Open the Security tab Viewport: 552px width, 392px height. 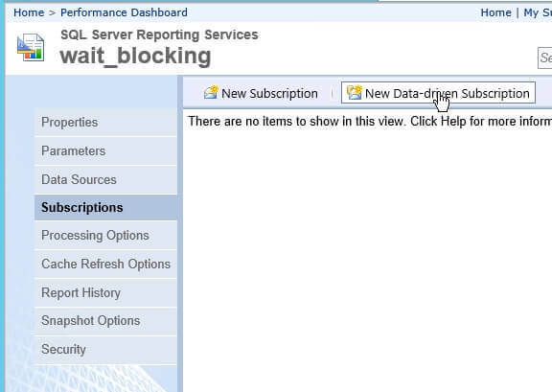coord(105,350)
